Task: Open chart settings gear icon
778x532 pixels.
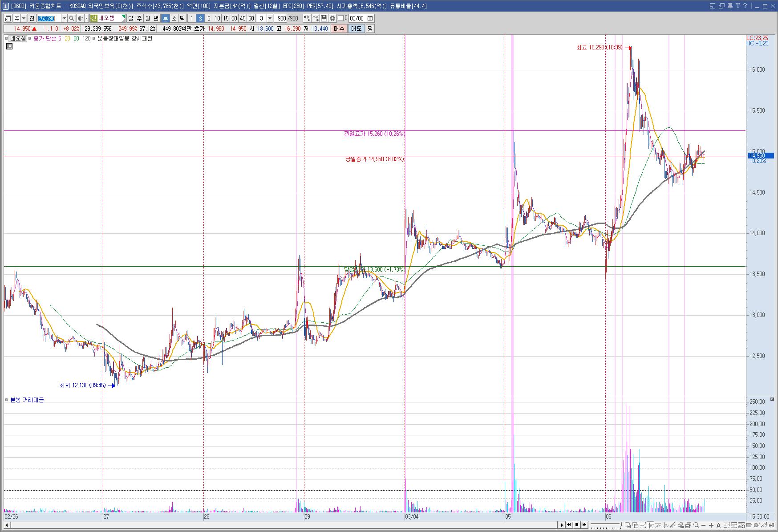Action: click(x=332, y=18)
